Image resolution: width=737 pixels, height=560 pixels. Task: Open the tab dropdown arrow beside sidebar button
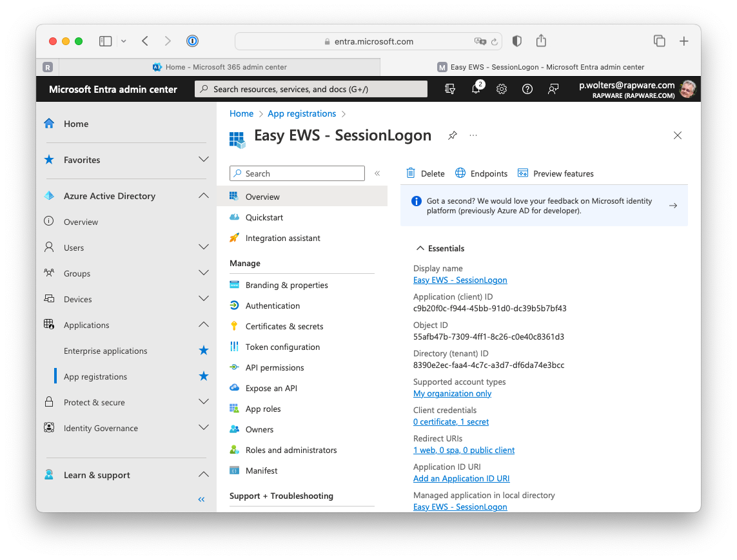124,41
